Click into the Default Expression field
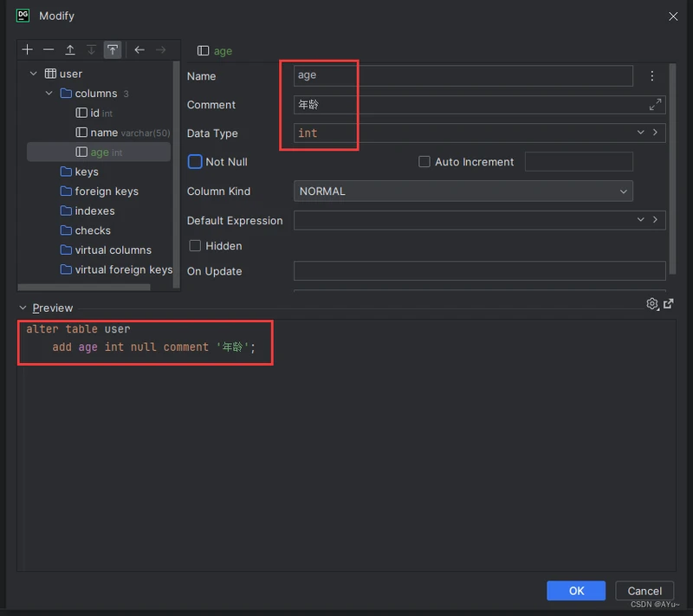 480,220
